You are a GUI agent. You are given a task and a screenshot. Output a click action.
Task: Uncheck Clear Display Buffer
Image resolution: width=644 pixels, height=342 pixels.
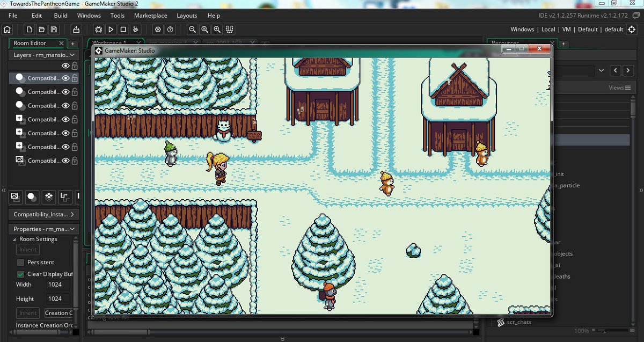coord(20,274)
